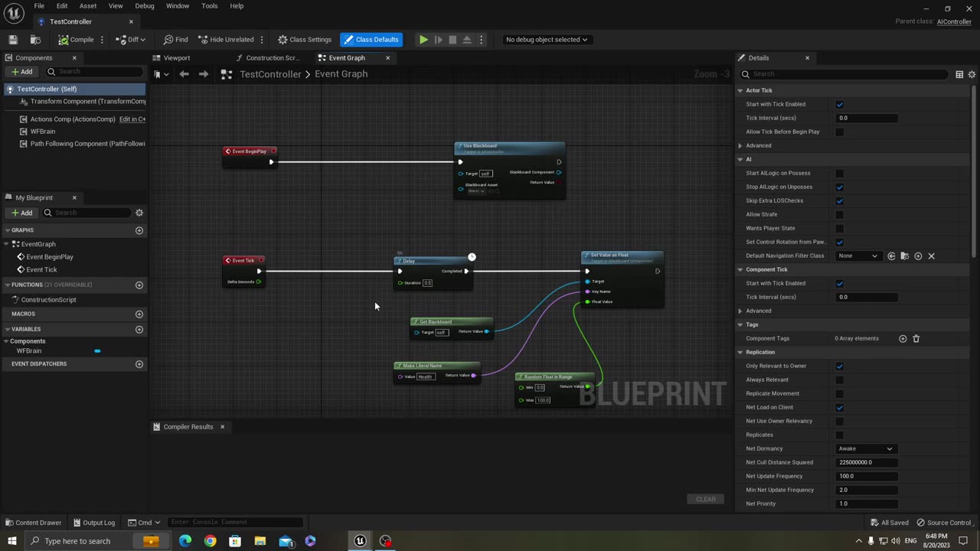Enable Start AILogic on Possess
The width and height of the screenshot is (980, 551).
[840, 173]
